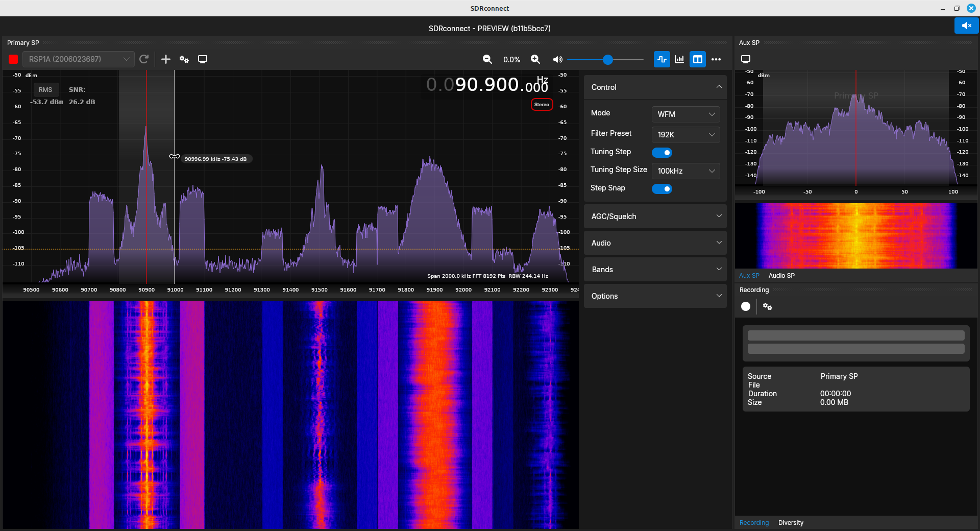The height and width of the screenshot is (531, 980).
Task: Click the first recording progress bar
Action: (856, 335)
